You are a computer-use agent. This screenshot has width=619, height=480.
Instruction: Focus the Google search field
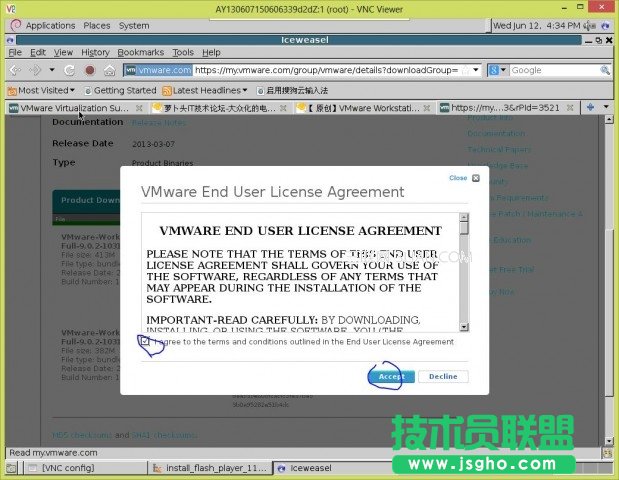click(554, 70)
